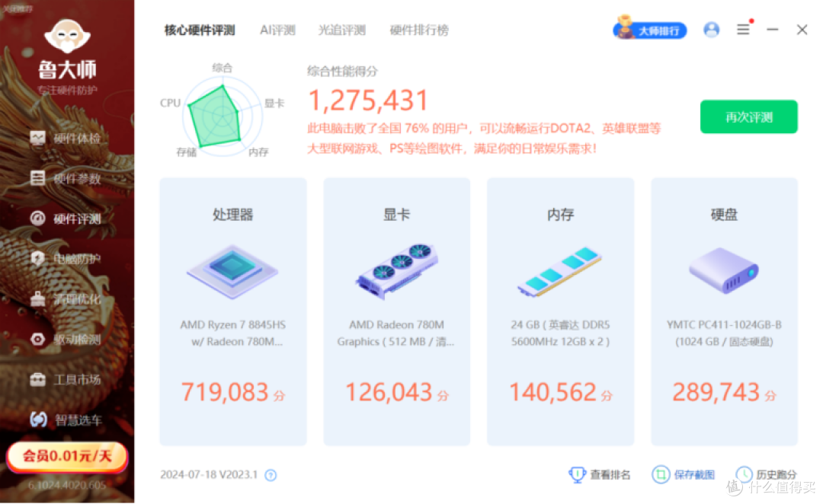Open the 大师排行 badge button
This screenshot has width=823, height=504.
coord(650,29)
